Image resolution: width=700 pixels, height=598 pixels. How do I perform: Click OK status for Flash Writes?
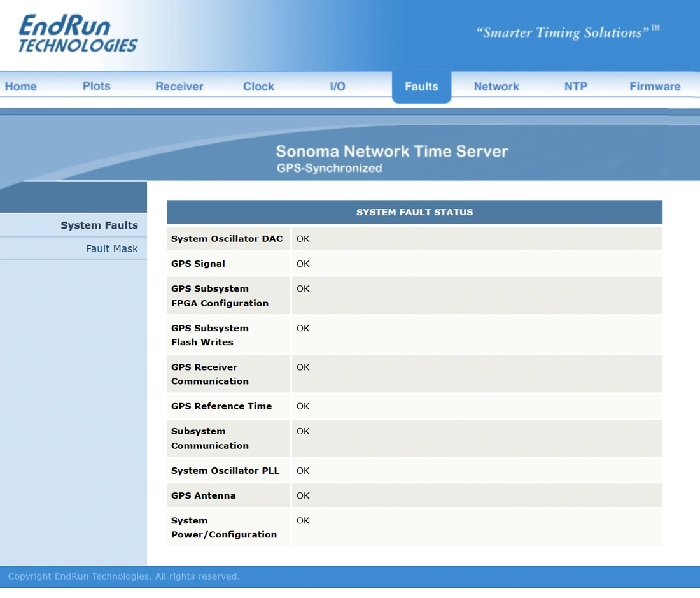point(303,328)
